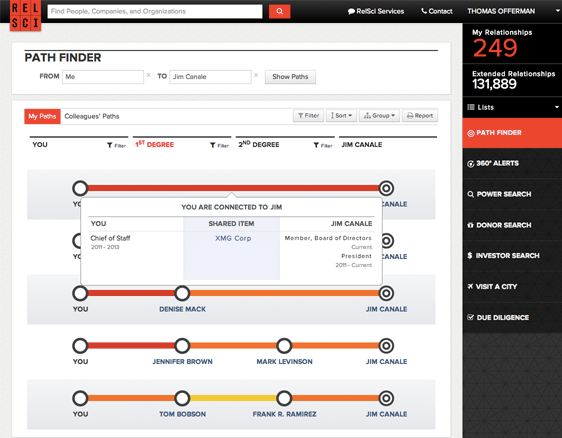Open the Jennifer Brown name link
The width and height of the screenshot is (562, 438).
coord(182,362)
